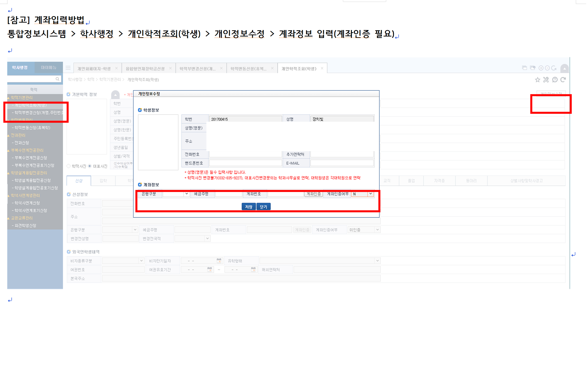Image resolution: width=588 pixels, height=370 pixels.
Task: Open the wrench tools icon
Action: 546,80
